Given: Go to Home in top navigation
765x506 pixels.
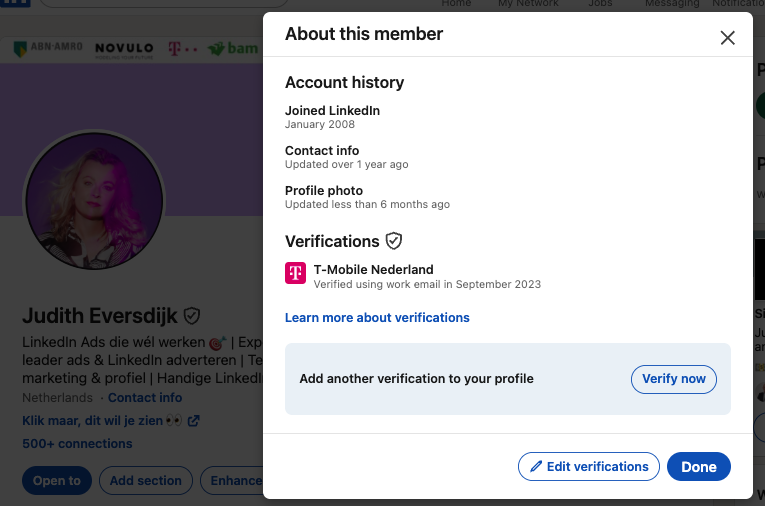Looking at the screenshot, I should click(x=456, y=3).
